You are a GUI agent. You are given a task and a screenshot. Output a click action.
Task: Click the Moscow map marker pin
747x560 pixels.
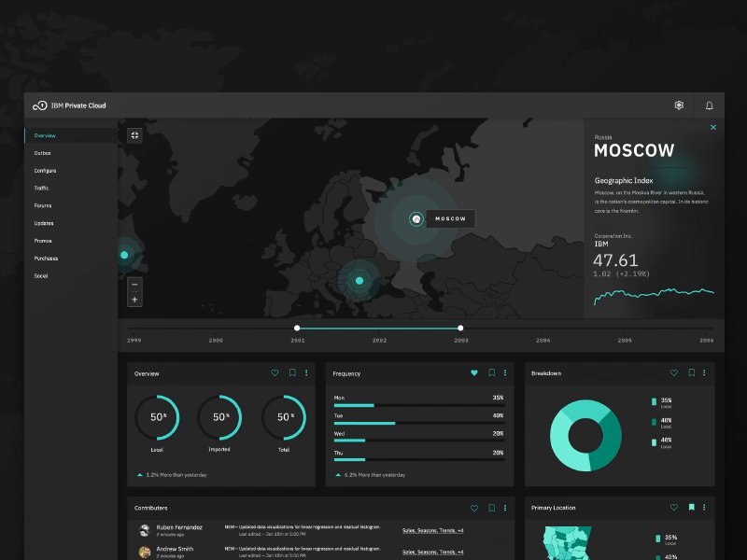[x=416, y=219]
